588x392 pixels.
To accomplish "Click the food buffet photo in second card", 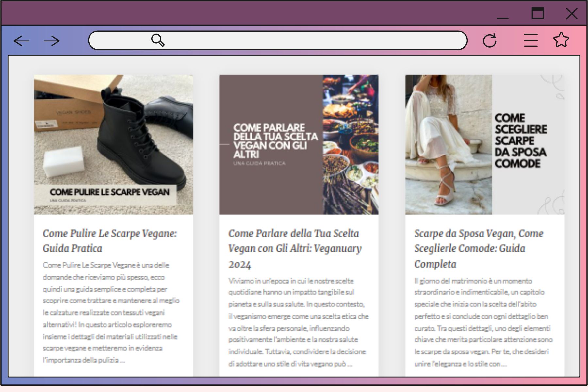I will [x=350, y=145].
